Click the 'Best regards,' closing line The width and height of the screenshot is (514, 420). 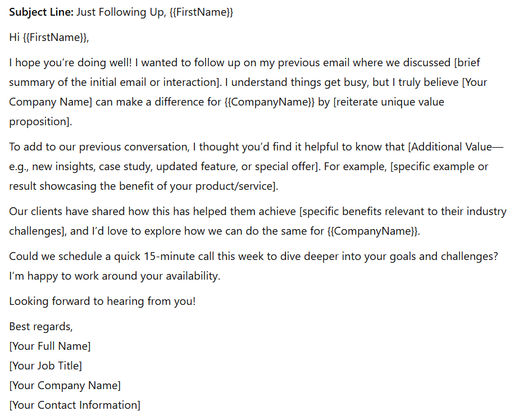41,326
